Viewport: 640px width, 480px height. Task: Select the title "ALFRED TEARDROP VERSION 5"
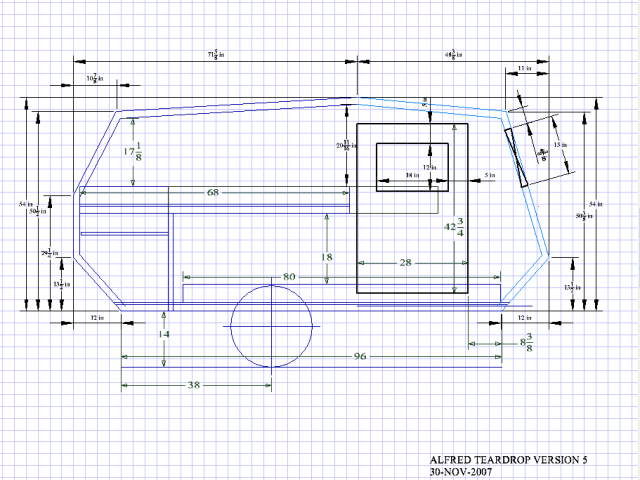509,460
